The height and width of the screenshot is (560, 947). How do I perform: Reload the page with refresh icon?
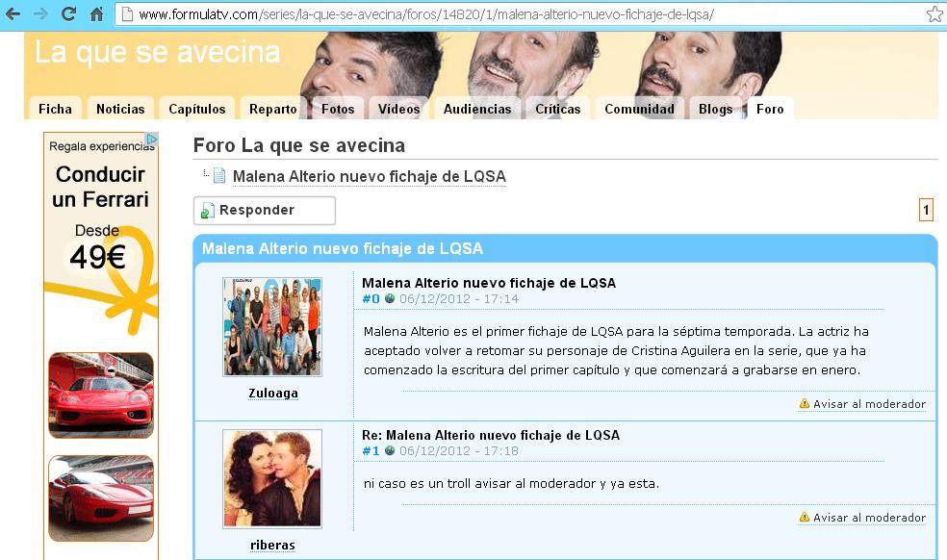pos(69,13)
